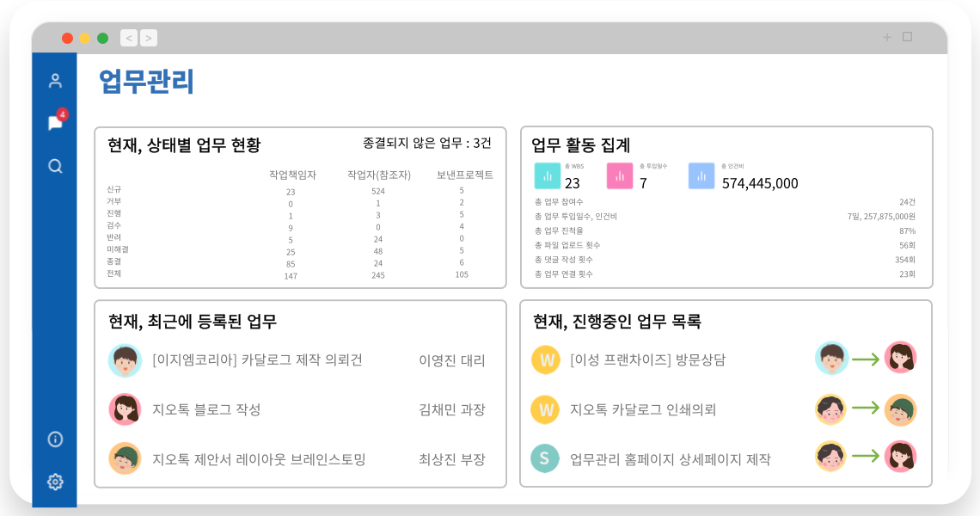This screenshot has width=980, height=516.
Task: Open 지오톡 카달로그 인쇄의뢰 in-progress task
Action: (643, 409)
